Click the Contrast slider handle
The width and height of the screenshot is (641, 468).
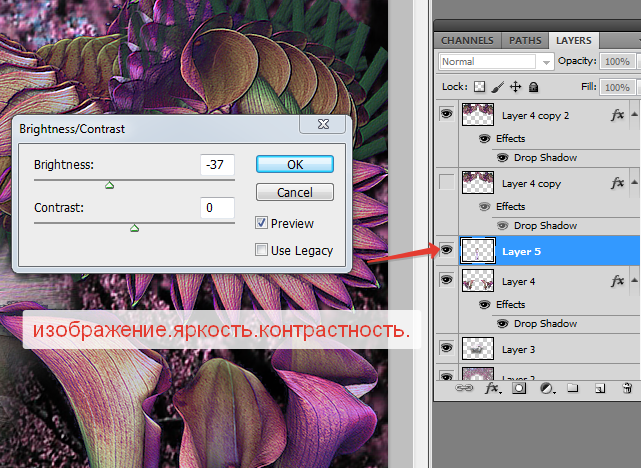134,228
